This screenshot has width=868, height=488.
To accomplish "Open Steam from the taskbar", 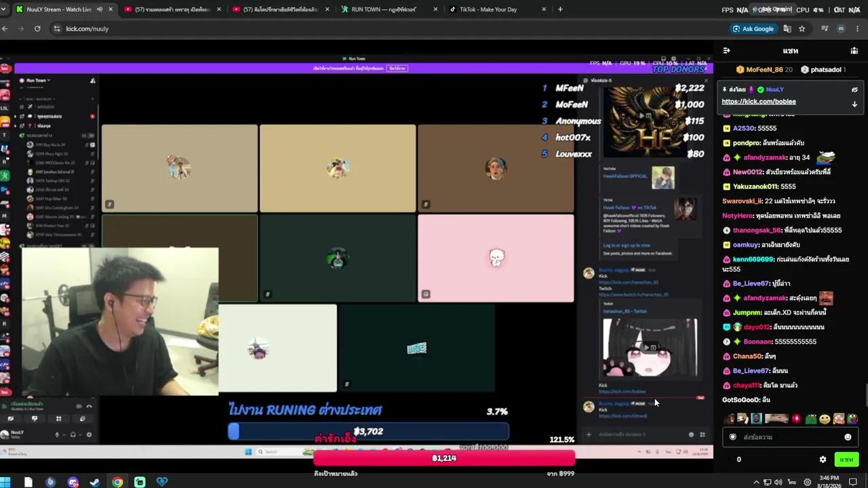I will [x=95, y=482].
